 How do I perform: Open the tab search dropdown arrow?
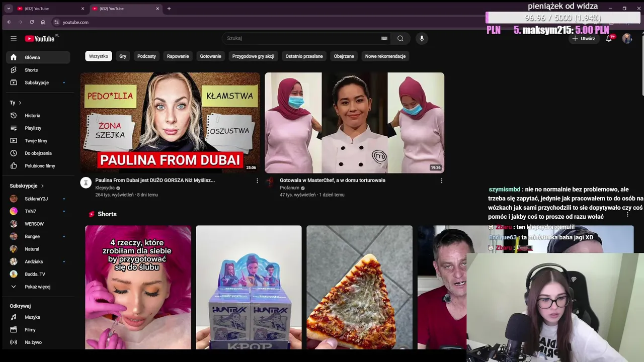coord(9,9)
